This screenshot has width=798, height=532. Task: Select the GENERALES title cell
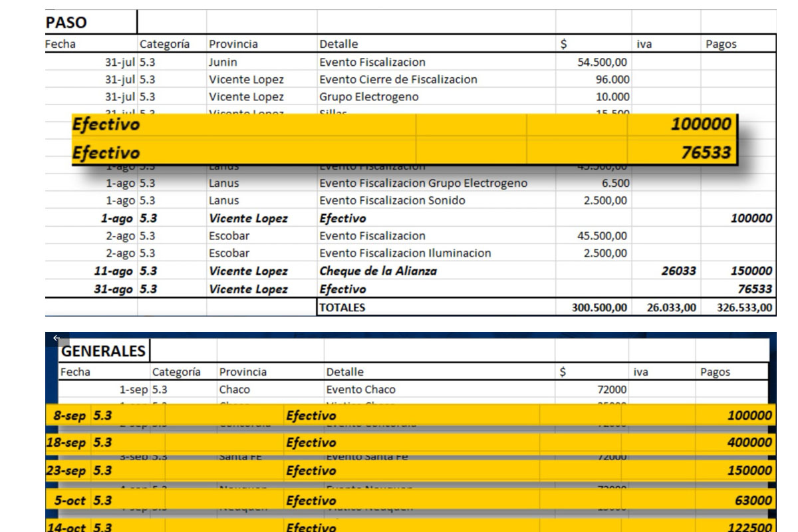[103, 351]
